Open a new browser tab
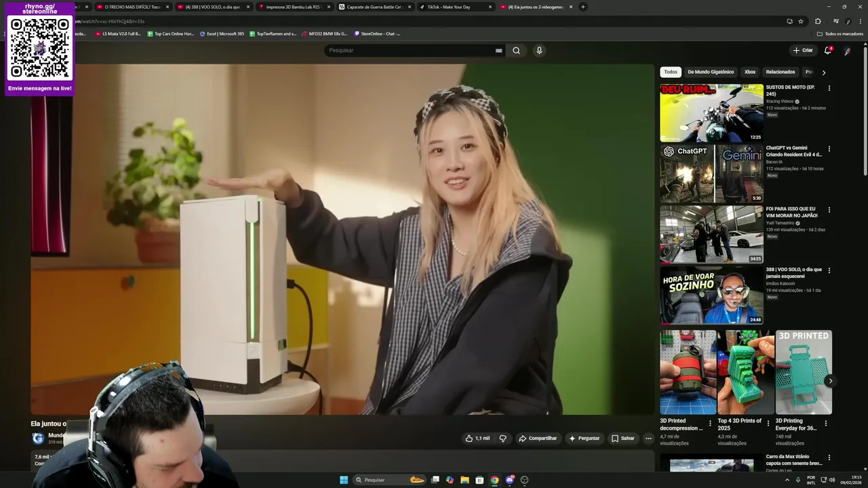The width and height of the screenshot is (868, 488). (x=583, y=7)
